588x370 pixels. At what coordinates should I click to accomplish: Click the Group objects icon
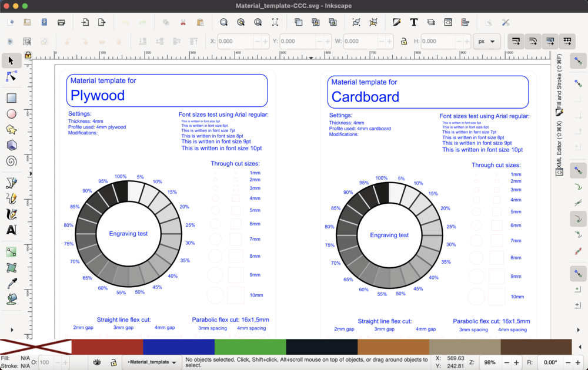tap(356, 22)
